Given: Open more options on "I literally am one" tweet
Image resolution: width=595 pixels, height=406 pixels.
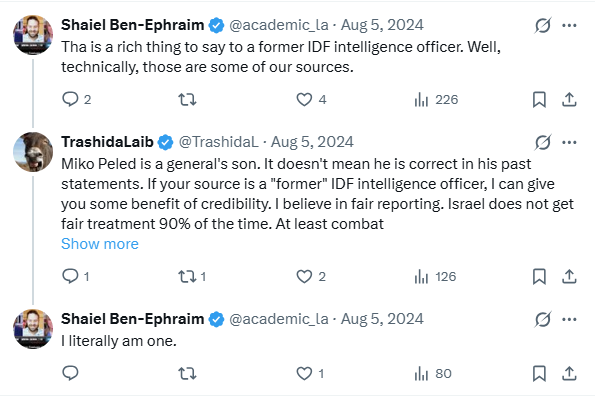Looking at the screenshot, I should click(x=569, y=319).
